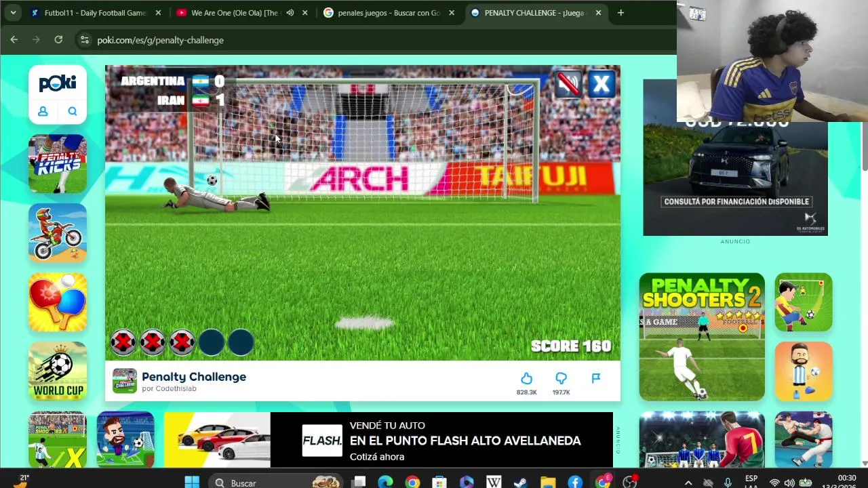Open the karate fighters game thumbnail

[804, 440]
